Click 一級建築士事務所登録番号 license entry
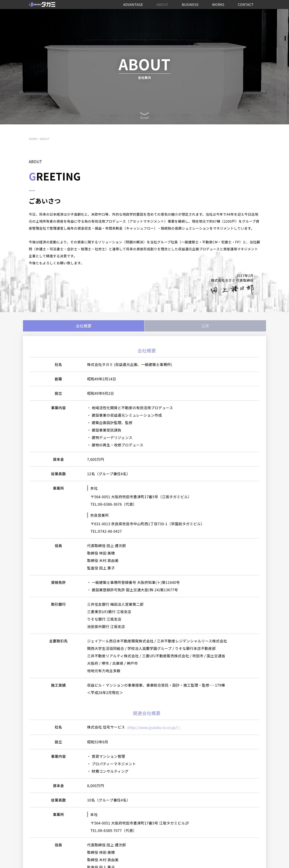Screen dimensions: 289x868 point(135,582)
